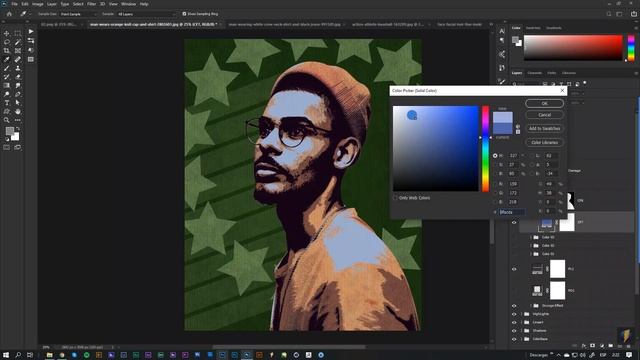Click Cancel in the Color Picker
The width and height of the screenshot is (640, 360).
[544, 115]
